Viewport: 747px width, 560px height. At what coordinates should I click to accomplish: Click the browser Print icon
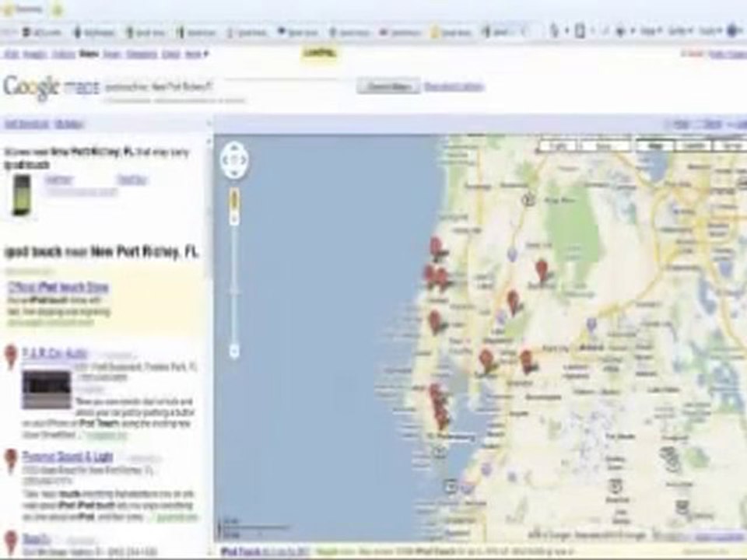coord(620,32)
